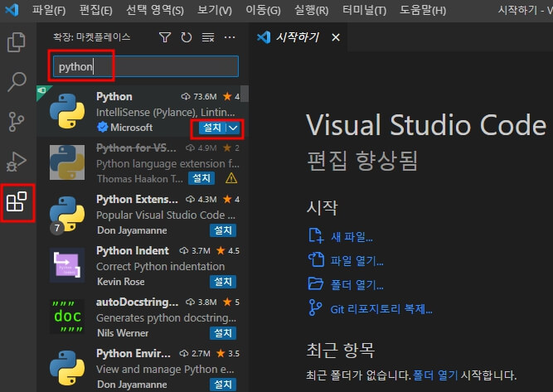This screenshot has height=392, width=553.
Task: Click the warning triangle on Python for VS
Action: 231,178
